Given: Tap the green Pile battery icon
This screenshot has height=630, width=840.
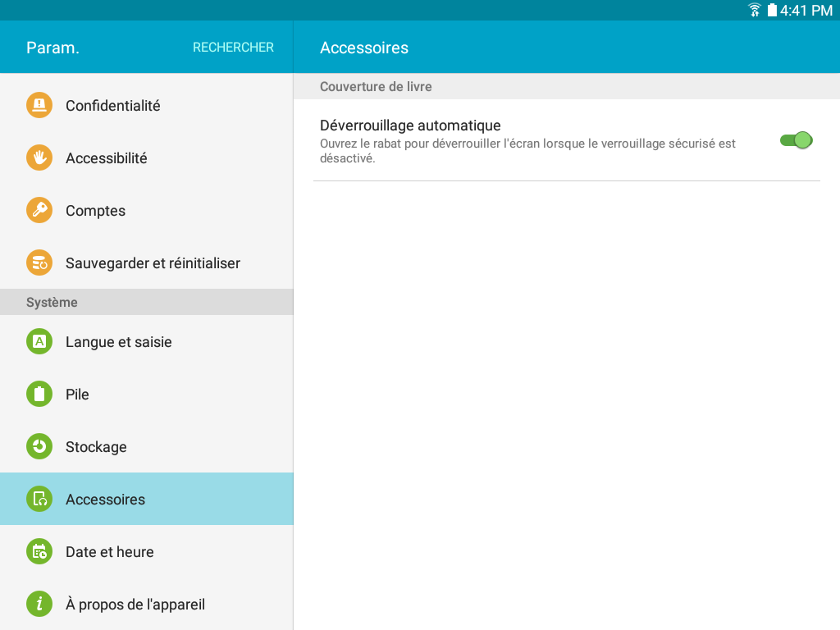Looking at the screenshot, I should (x=39, y=394).
